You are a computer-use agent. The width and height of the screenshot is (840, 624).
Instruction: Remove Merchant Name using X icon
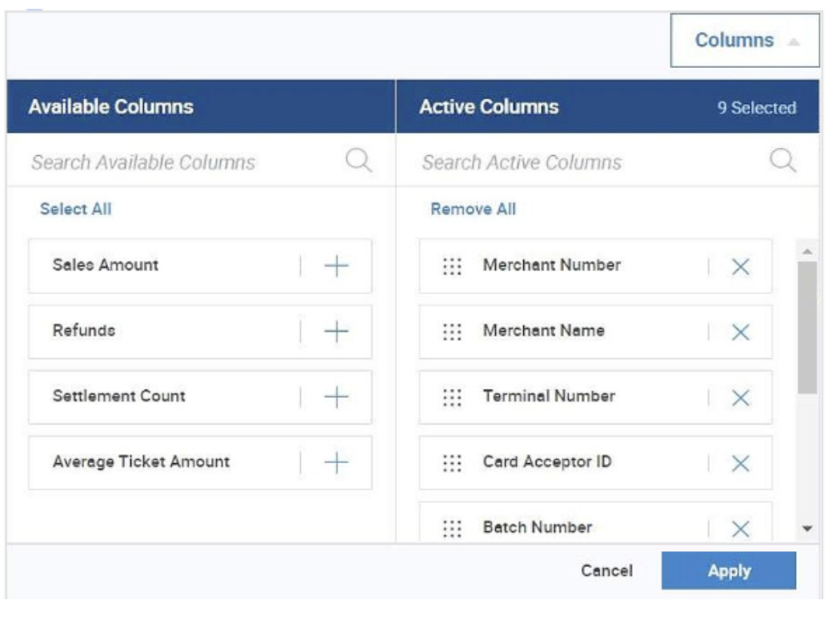click(741, 333)
